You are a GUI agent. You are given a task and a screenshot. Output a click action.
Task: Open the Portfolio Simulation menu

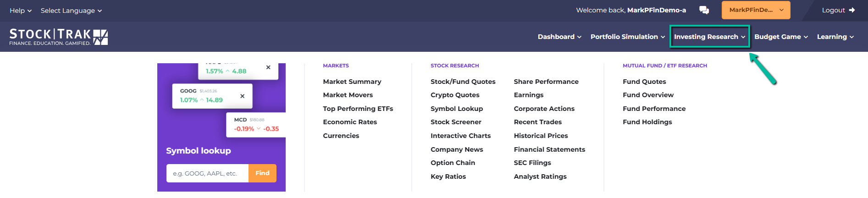click(628, 37)
